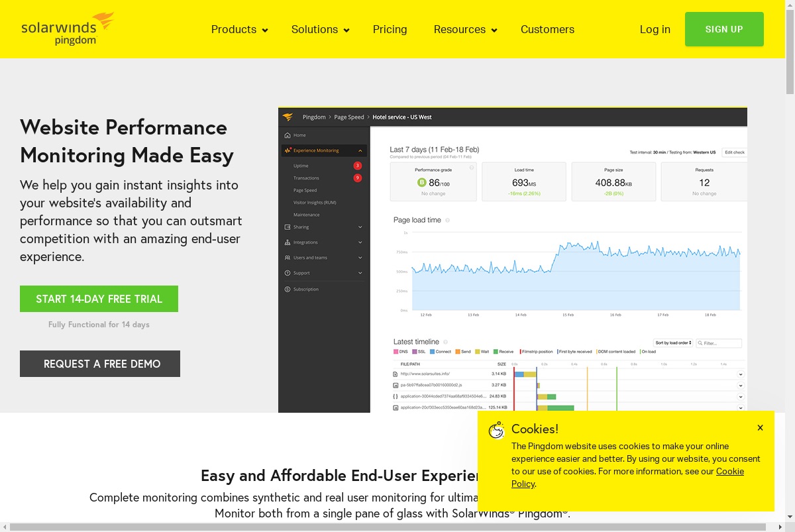Click the text Fully Functional for 14 days
This screenshot has width=795, height=532.
[99, 325]
